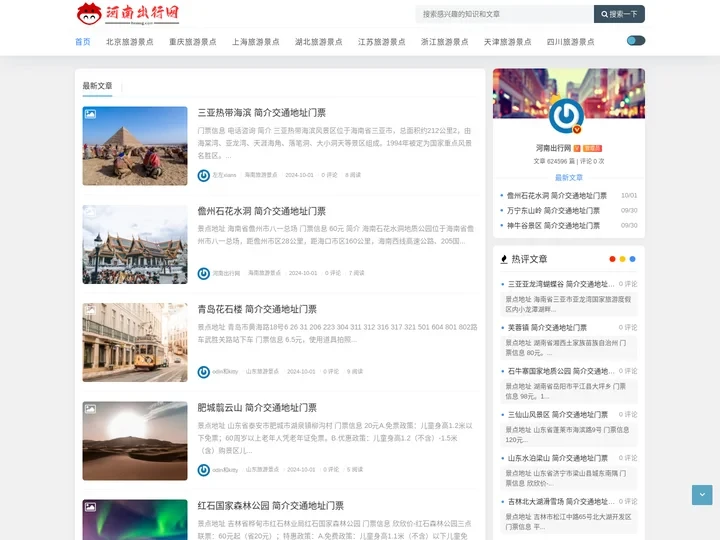Click the verified badge on profile avatar

577,129
